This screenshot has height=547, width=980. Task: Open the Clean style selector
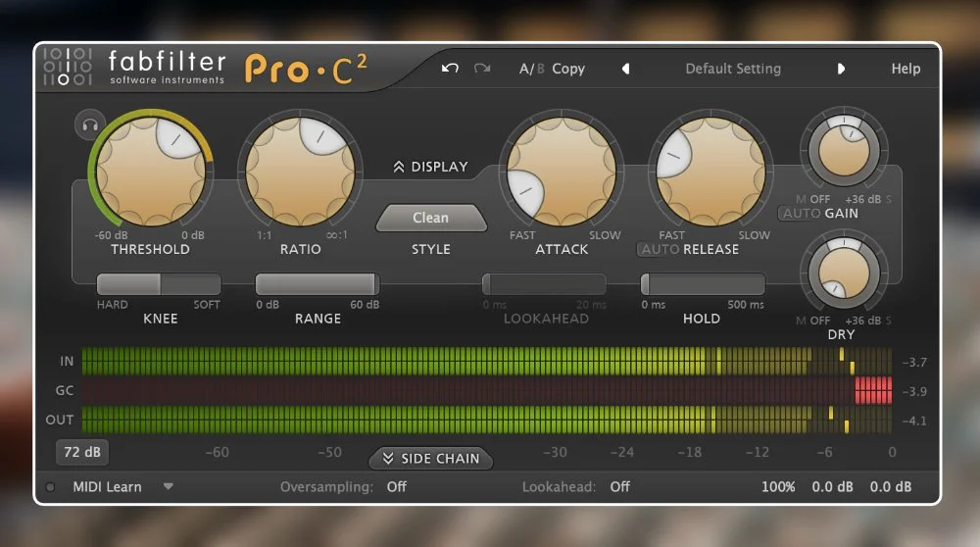click(430, 218)
